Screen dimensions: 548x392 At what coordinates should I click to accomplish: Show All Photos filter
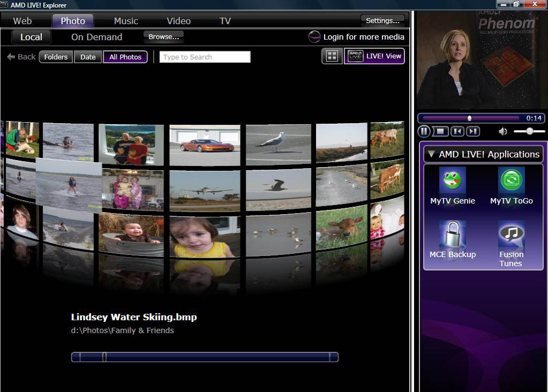[x=125, y=57]
